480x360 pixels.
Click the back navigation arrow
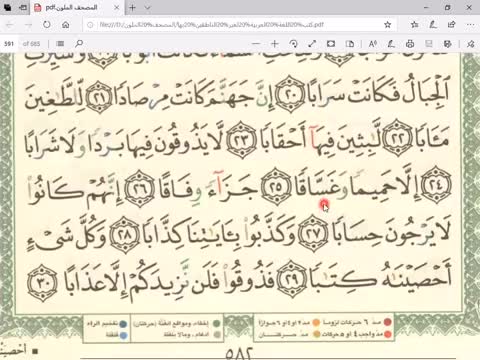pyautogui.click(x=9, y=24)
